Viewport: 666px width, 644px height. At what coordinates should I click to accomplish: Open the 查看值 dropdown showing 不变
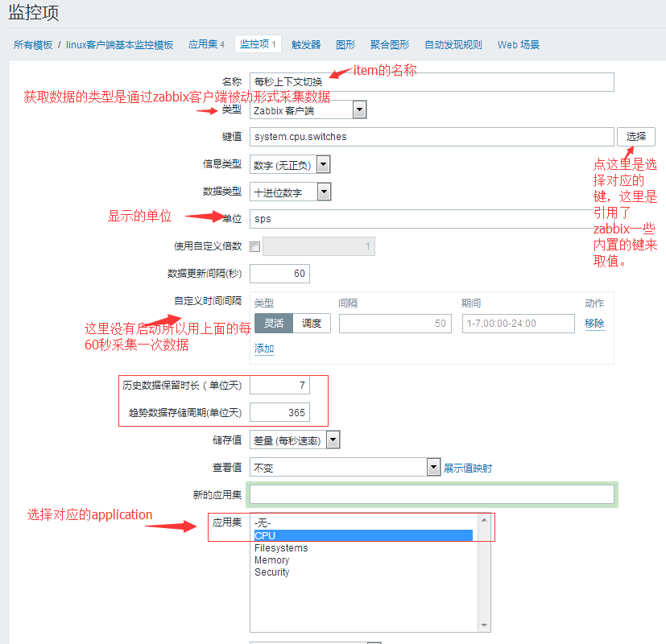(x=344, y=467)
